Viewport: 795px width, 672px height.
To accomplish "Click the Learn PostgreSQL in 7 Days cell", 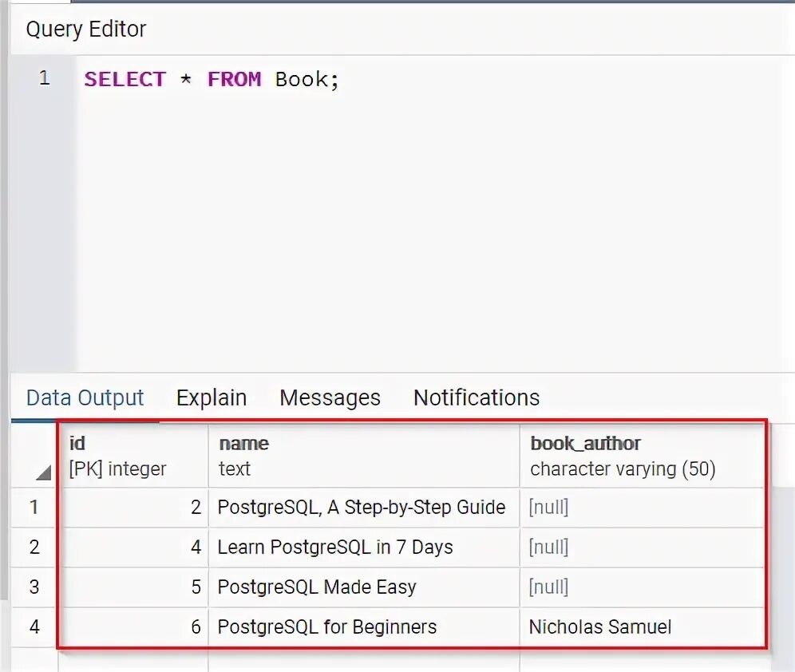I will 334,547.
